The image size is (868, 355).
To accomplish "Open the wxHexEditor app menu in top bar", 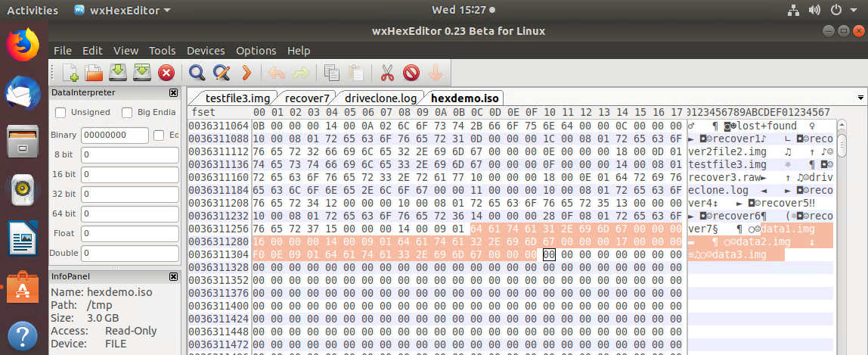I will 122,10.
